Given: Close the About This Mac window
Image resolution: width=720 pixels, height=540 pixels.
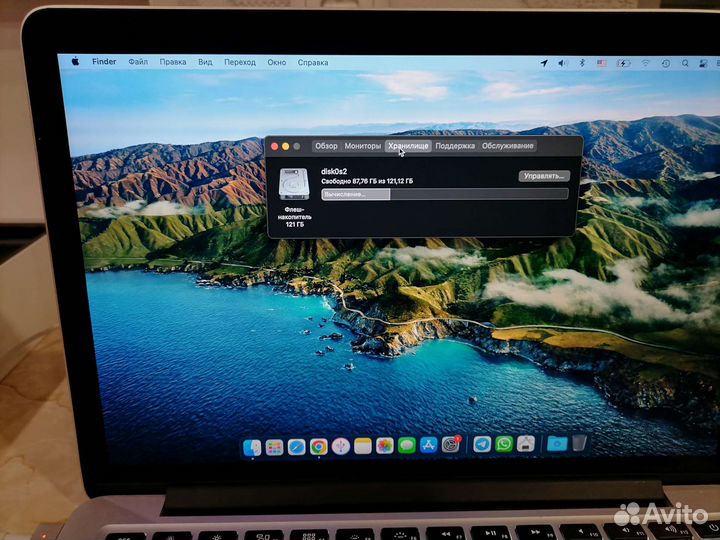Looking at the screenshot, I should tap(275, 146).
